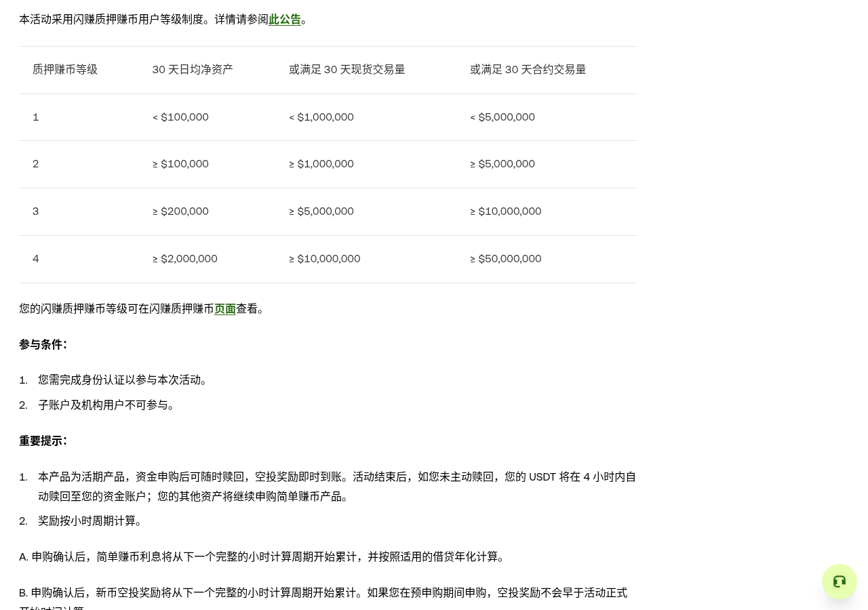Select the 质押赚币等级 column header
Image resolution: width=868 pixels, height=610 pixels.
(x=65, y=70)
